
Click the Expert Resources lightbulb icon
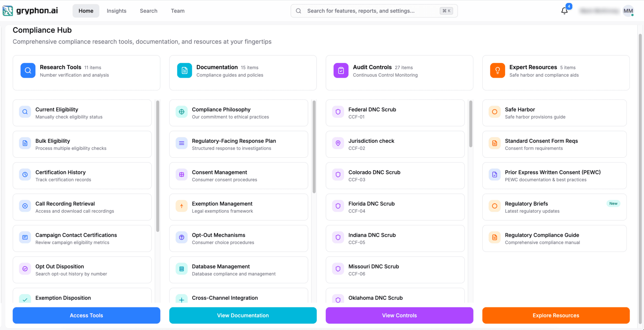(497, 70)
